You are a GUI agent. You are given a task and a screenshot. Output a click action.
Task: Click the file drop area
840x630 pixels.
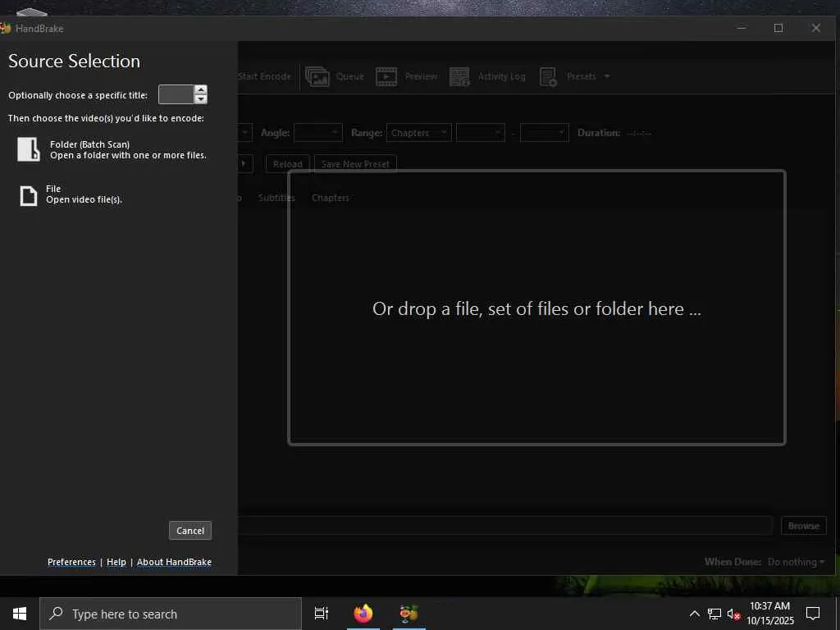[536, 308]
